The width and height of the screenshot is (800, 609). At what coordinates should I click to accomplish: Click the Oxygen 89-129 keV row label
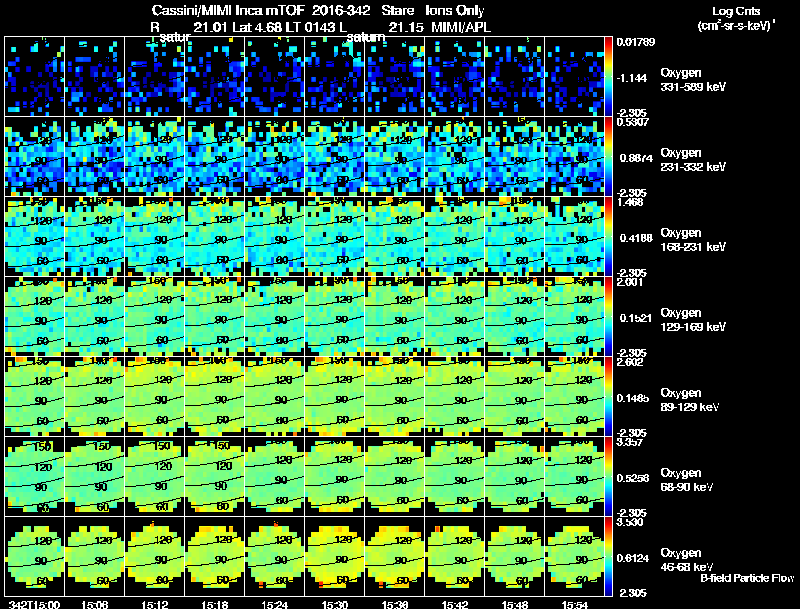point(689,399)
